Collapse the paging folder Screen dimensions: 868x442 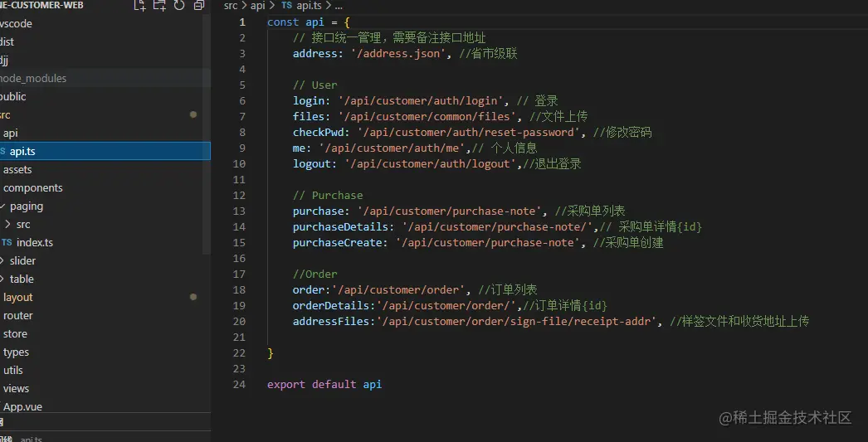coord(2,206)
